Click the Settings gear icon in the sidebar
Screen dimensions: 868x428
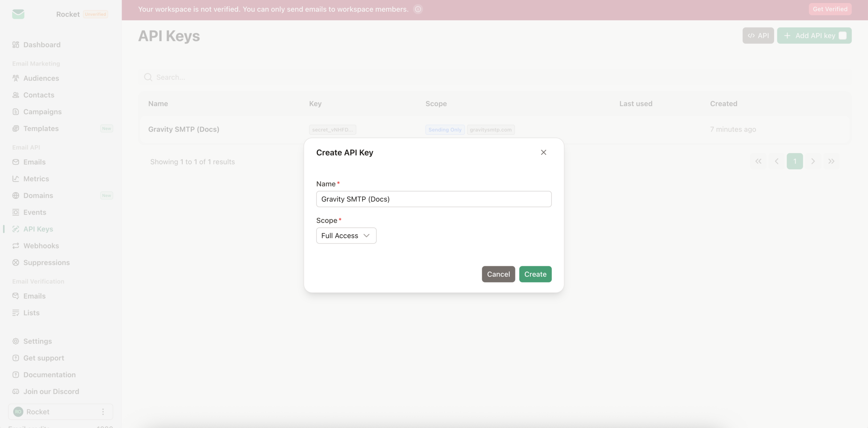tap(16, 341)
